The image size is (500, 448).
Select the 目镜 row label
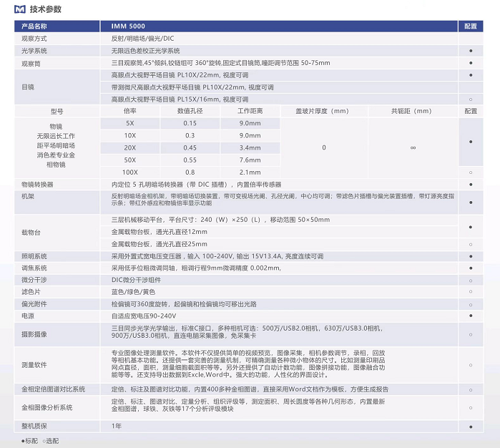(x=28, y=87)
